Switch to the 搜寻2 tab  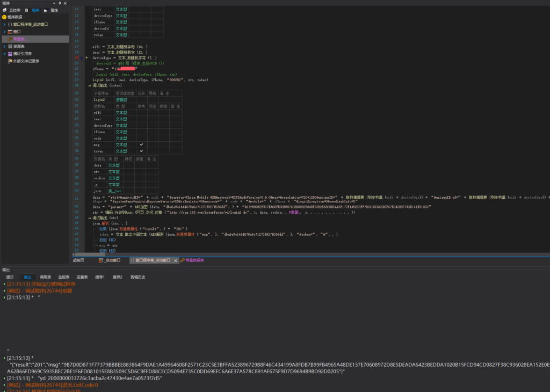click(118, 277)
